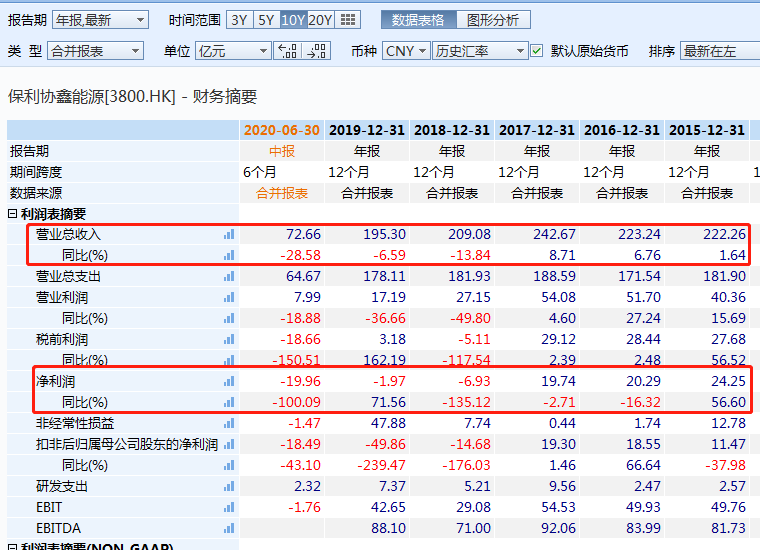Click the 2018-12-31 column header
Viewport: 760px width, 550px height.
pyautogui.click(x=452, y=130)
